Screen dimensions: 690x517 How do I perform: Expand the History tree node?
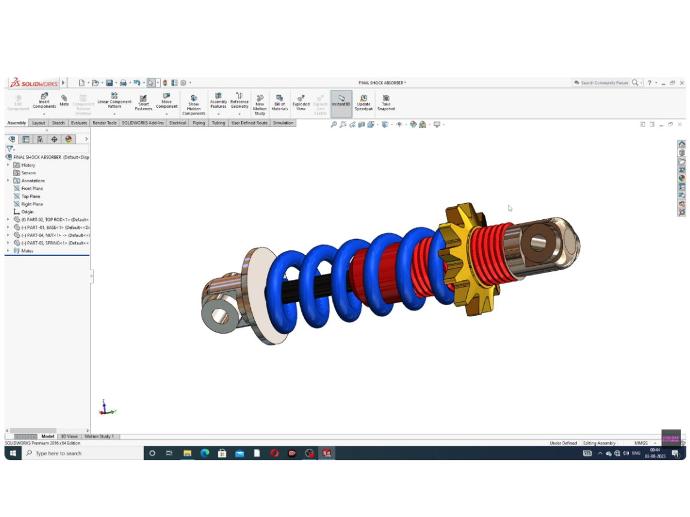click(8, 165)
